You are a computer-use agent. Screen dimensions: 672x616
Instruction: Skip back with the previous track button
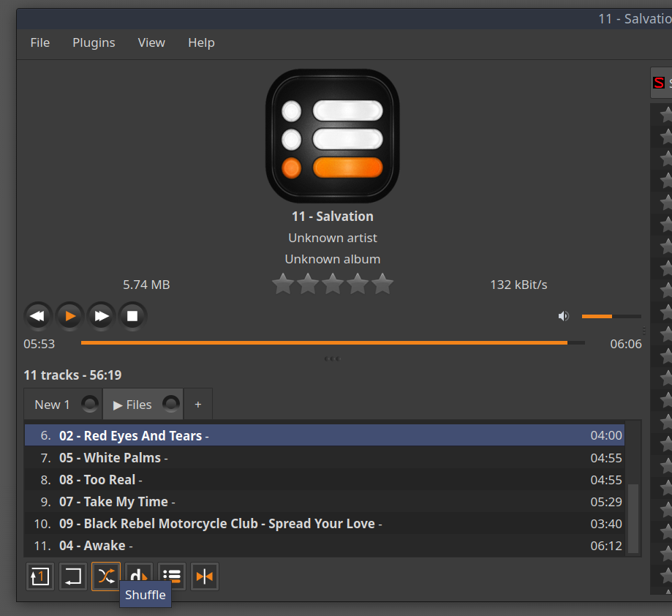coord(38,316)
